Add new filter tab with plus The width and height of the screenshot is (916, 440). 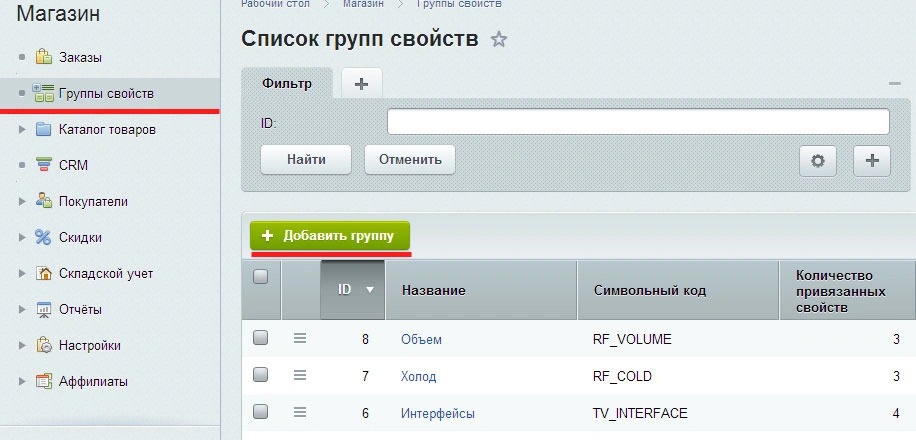click(x=362, y=84)
